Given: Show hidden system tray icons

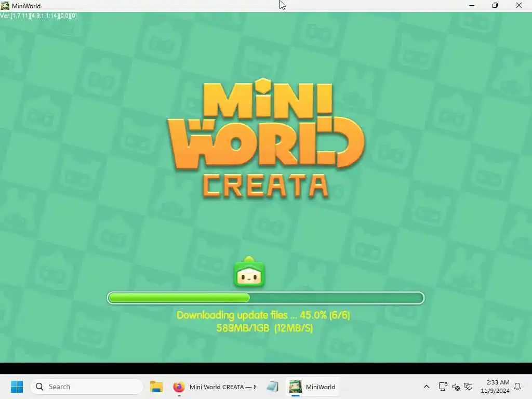Looking at the screenshot, I should [427, 387].
